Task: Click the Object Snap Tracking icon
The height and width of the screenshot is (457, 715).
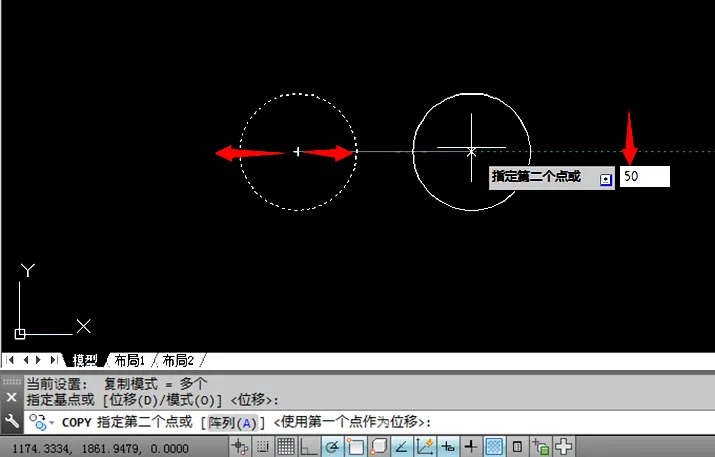Action: (402, 447)
